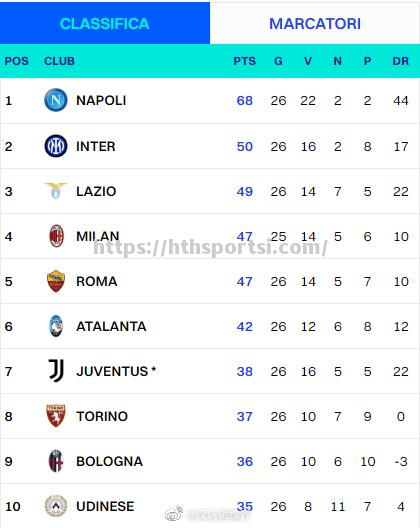Click the DR column header

pos(400,61)
